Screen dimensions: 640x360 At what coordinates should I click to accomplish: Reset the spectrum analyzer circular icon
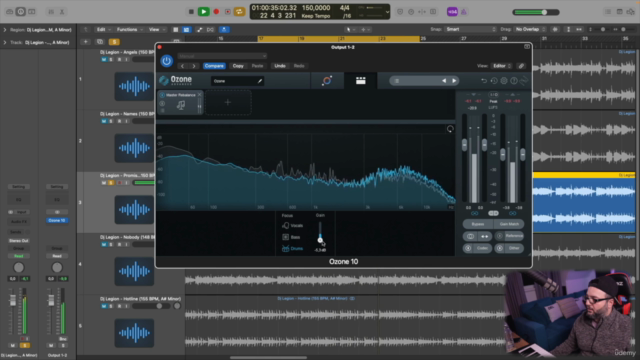450,129
